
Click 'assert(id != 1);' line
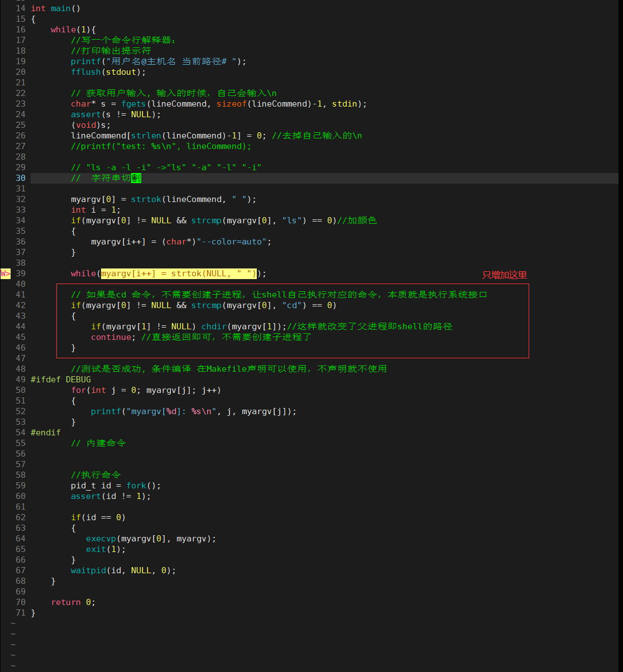111,496
